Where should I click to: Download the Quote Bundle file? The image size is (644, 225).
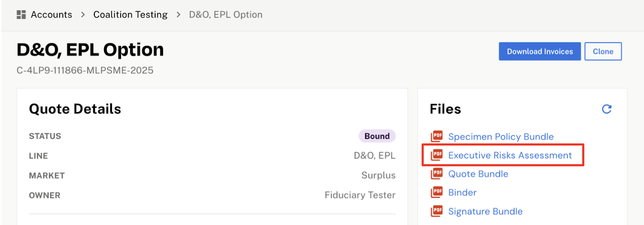point(478,174)
